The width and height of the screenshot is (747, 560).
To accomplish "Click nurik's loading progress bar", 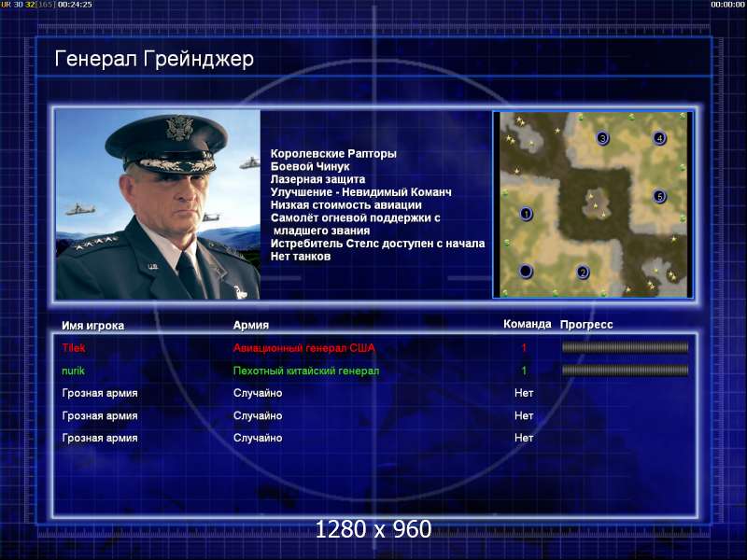I will (625, 370).
